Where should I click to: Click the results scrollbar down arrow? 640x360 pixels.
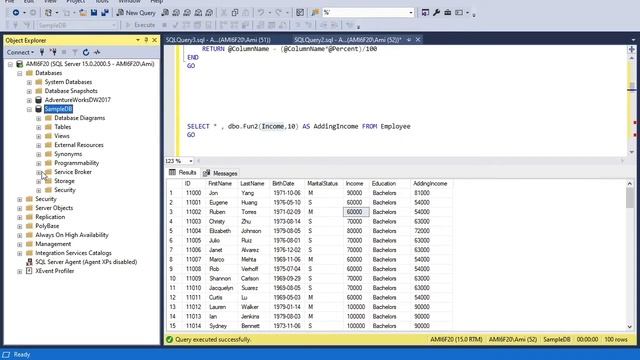click(x=630, y=327)
